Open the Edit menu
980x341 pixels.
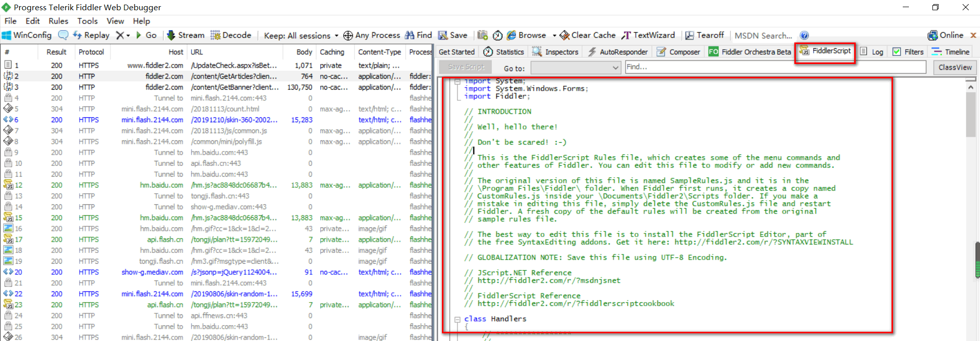coord(32,21)
